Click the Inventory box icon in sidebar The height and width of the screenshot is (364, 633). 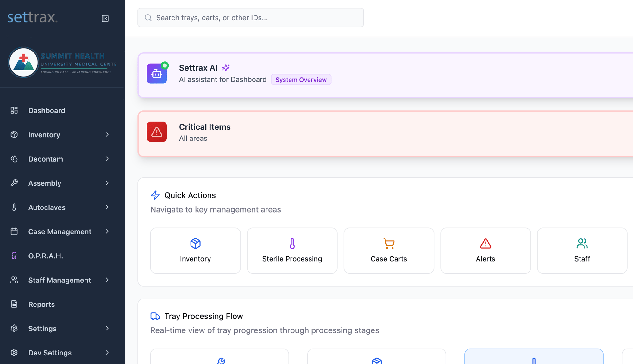pos(14,134)
